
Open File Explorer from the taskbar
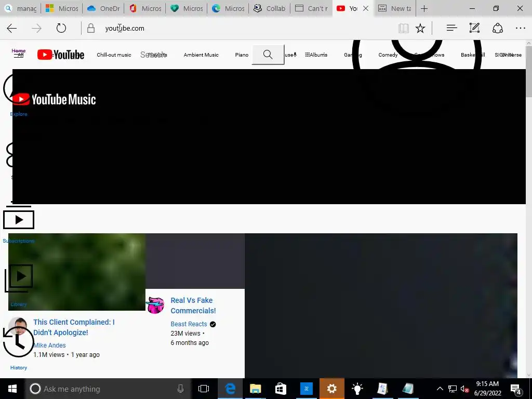click(255, 389)
